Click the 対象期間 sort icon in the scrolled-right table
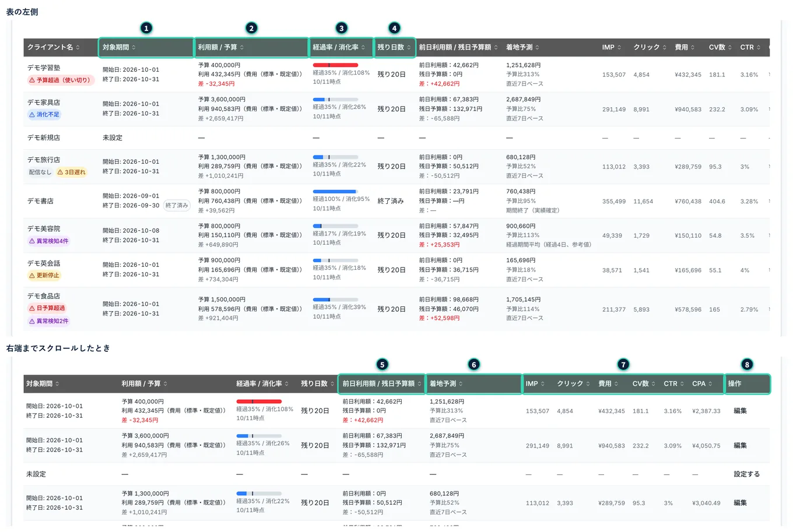This screenshot has width=793, height=532. click(57, 383)
